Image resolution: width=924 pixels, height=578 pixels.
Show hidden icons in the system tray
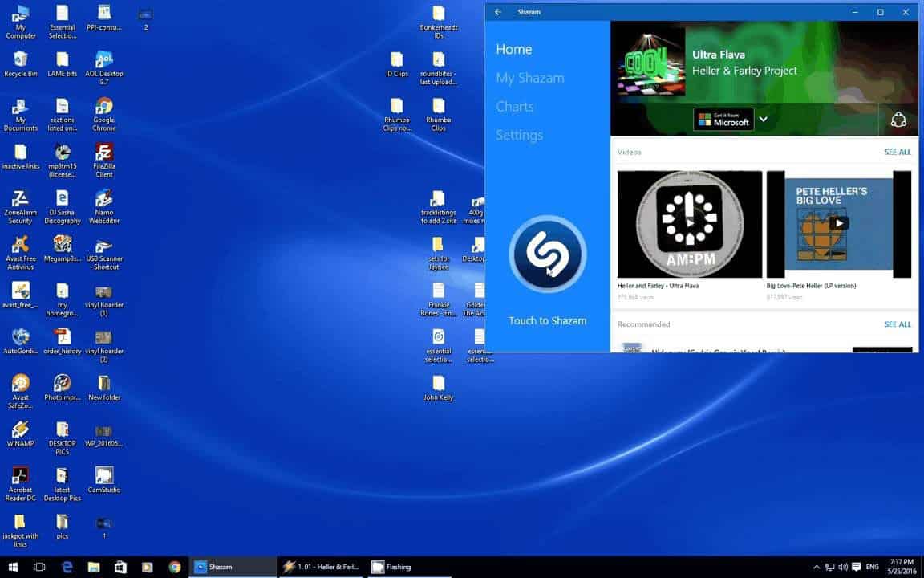(816, 566)
